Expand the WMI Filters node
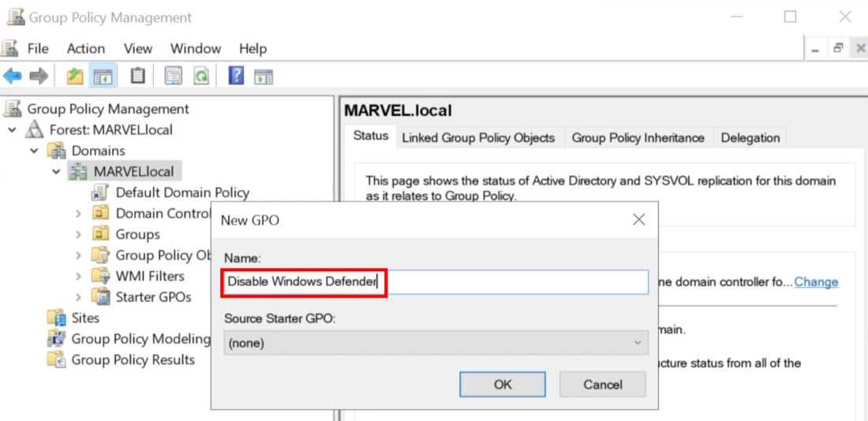This screenshot has width=868, height=421. pyautogui.click(x=78, y=277)
